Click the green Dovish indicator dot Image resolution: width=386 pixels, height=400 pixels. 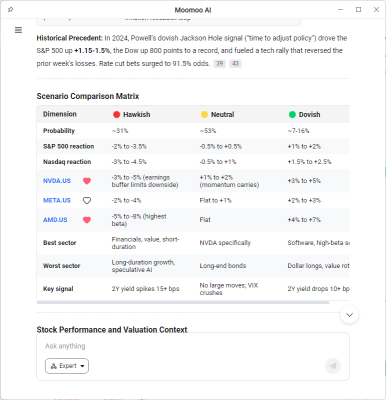[x=292, y=114]
